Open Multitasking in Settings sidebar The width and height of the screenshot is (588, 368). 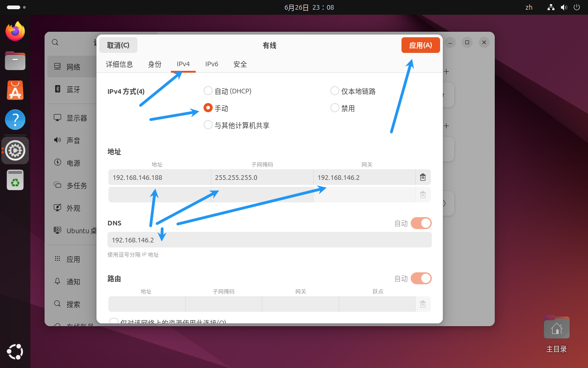coord(72,185)
